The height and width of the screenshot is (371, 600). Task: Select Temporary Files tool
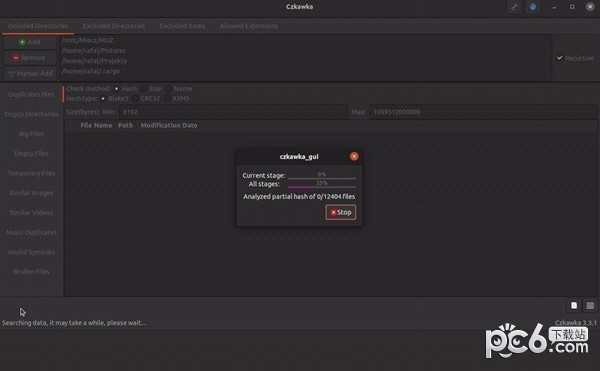[31, 173]
